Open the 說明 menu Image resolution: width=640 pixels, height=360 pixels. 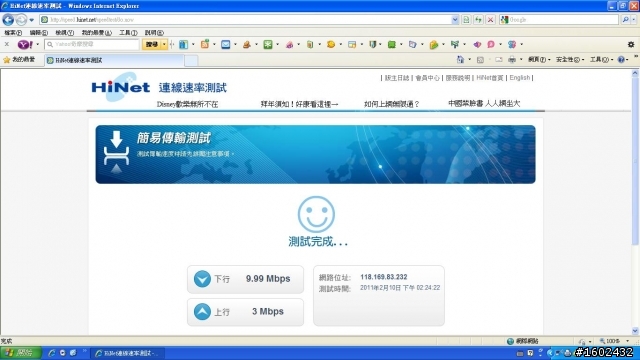(154, 33)
